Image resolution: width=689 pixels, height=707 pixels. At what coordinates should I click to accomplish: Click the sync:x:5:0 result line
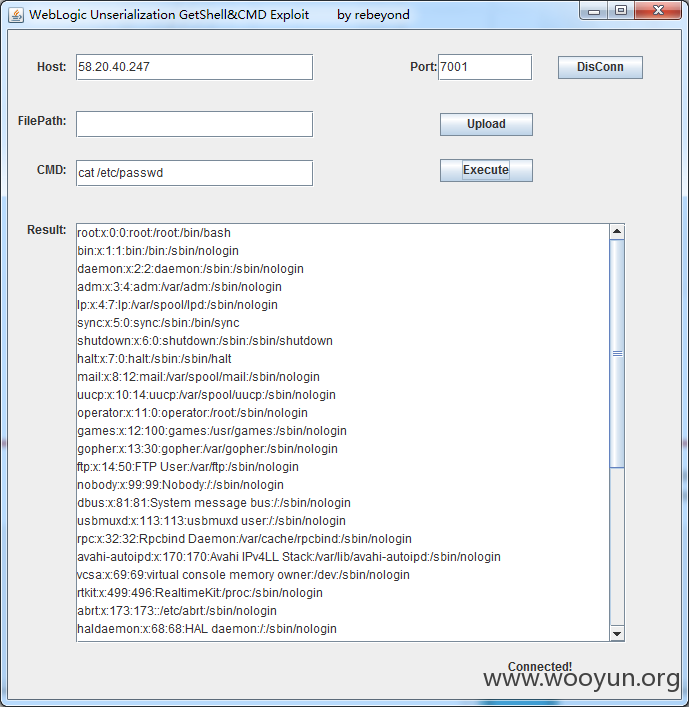(x=158, y=323)
